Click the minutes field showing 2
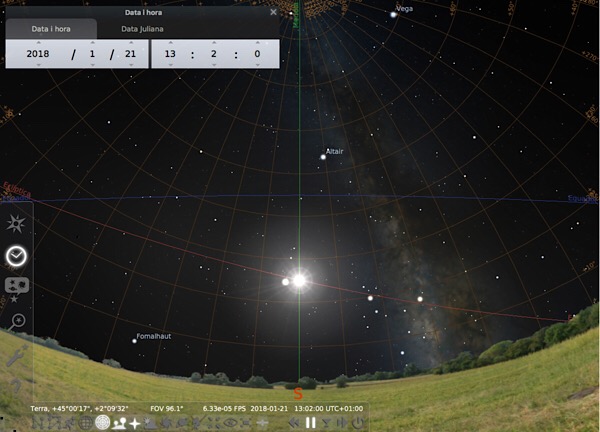 click(213, 54)
